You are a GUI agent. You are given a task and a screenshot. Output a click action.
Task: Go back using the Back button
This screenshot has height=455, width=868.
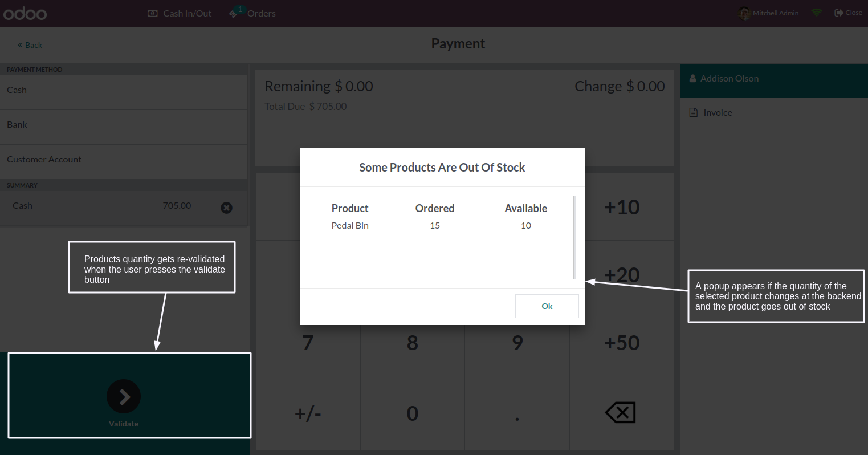pyautogui.click(x=28, y=45)
